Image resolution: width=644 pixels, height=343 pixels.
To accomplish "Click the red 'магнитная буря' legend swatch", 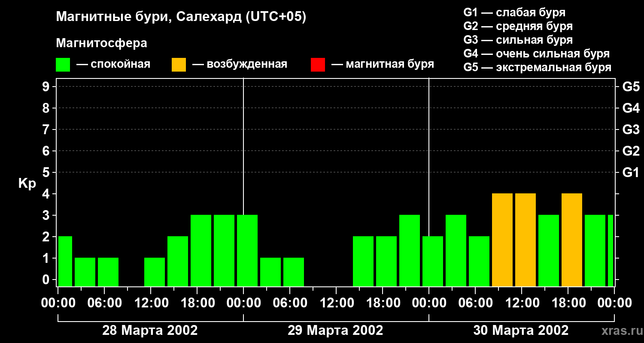I will coord(318,65).
